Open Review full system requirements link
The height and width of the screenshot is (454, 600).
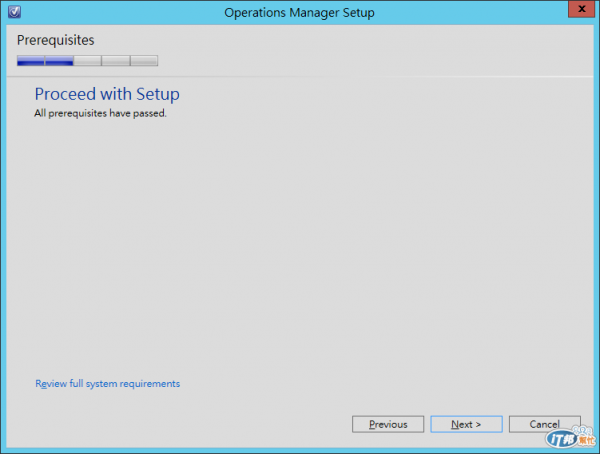coord(108,384)
